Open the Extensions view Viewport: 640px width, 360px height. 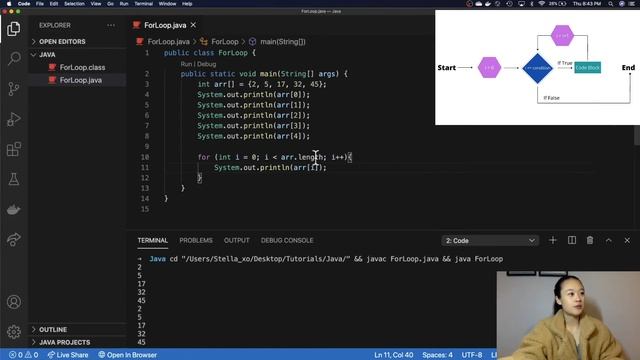click(x=13, y=149)
